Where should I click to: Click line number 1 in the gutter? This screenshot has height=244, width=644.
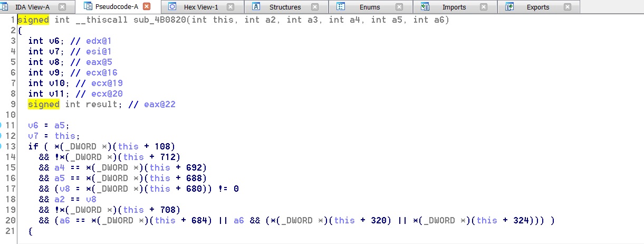(x=14, y=20)
